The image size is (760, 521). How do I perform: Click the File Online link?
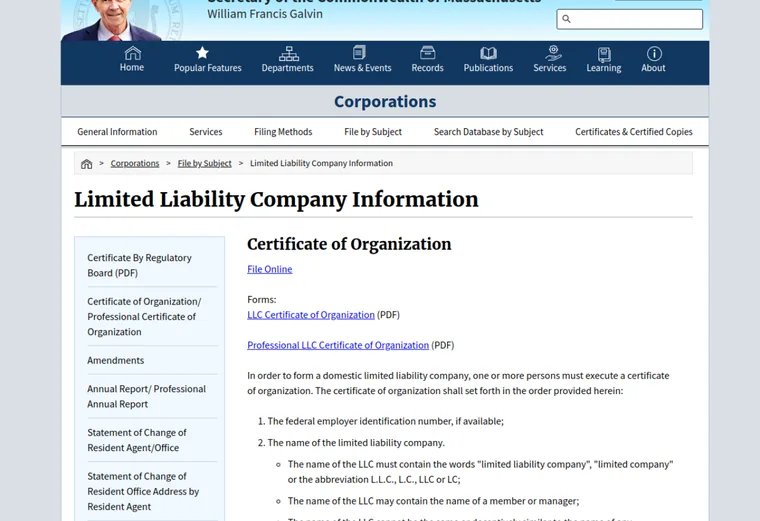pos(269,269)
